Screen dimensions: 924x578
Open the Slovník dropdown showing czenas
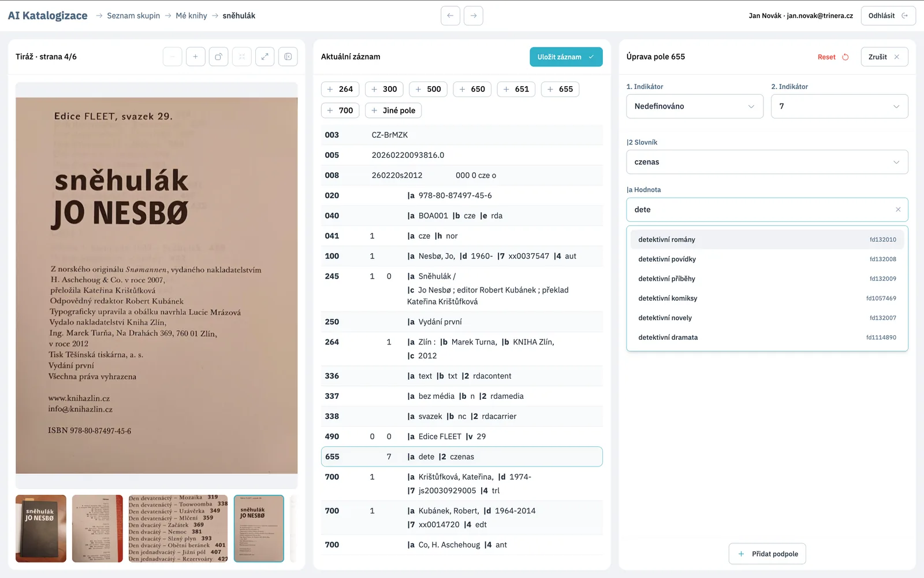point(767,162)
